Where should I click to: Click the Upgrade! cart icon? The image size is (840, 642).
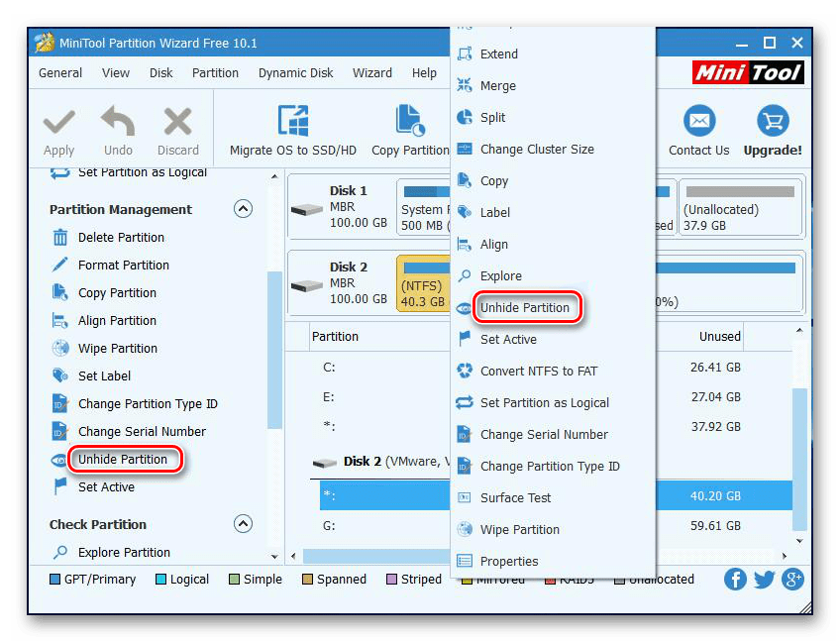pyautogui.click(x=773, y=122)
